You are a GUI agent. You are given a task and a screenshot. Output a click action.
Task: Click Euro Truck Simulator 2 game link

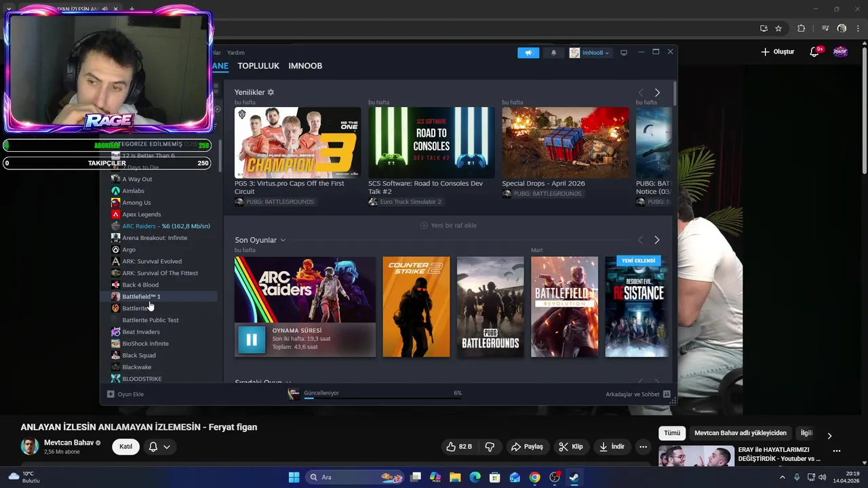point(410,202)
